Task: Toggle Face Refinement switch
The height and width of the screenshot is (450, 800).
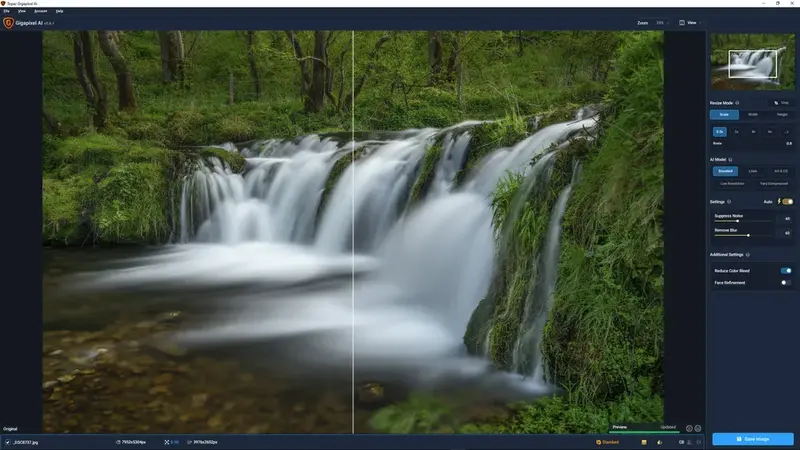Action: tap(786, 283)
